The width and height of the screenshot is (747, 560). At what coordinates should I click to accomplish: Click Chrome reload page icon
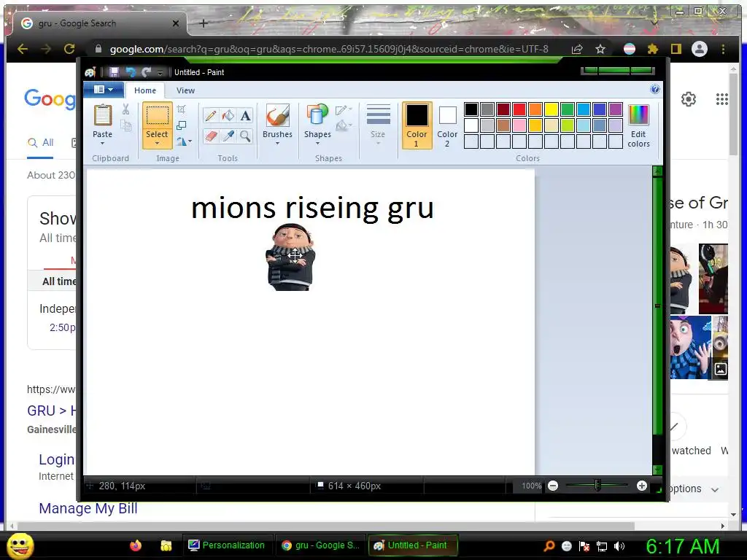[x=69, y=49]
